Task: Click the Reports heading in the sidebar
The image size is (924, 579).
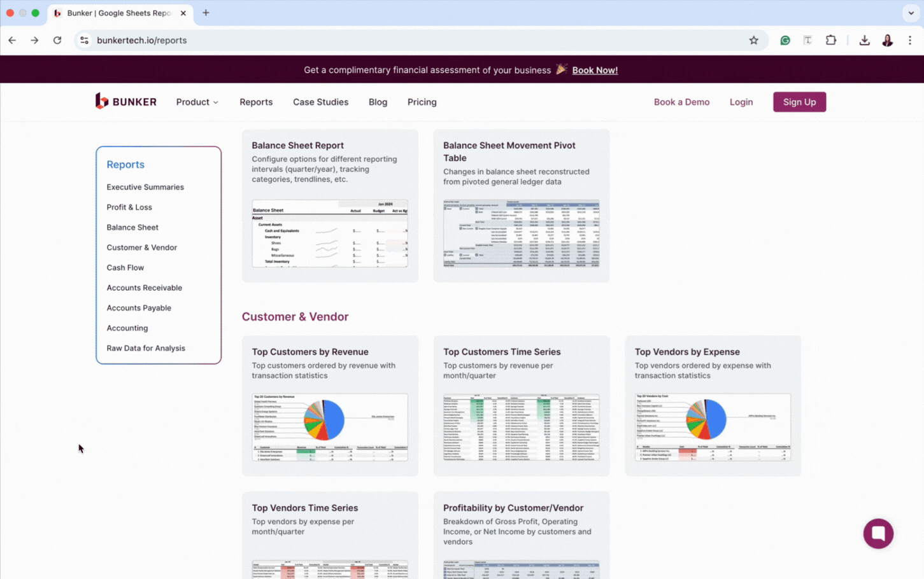Action: [x=125, y=164]
